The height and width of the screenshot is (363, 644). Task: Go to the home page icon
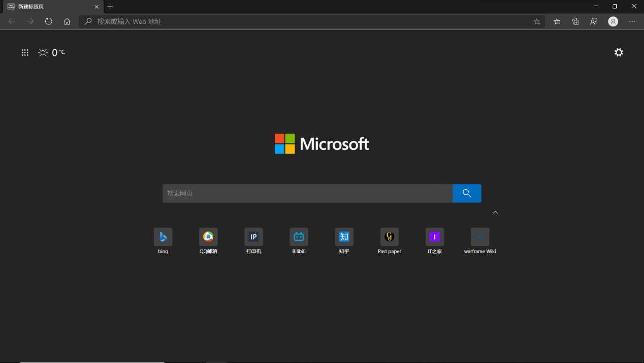click(x=67, y=21)
